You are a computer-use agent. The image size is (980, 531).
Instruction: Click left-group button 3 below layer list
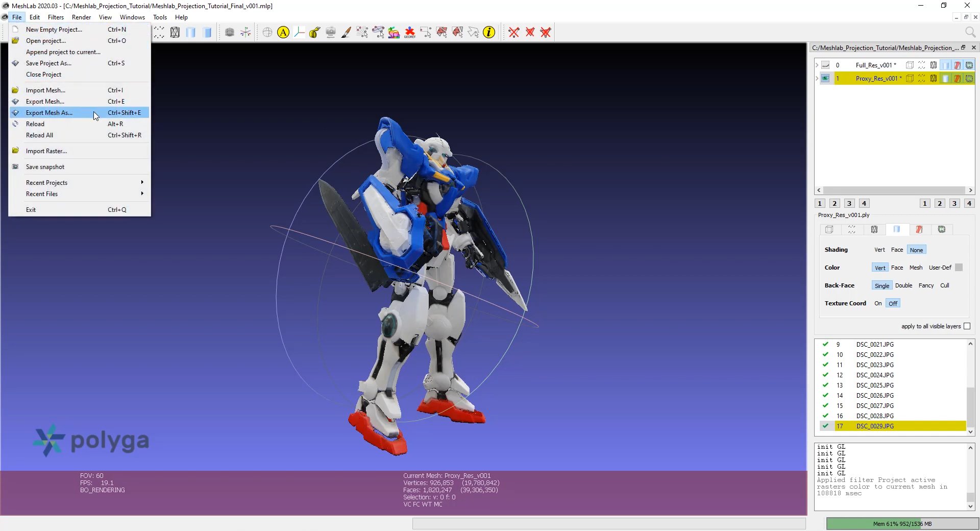pos(849,203)
